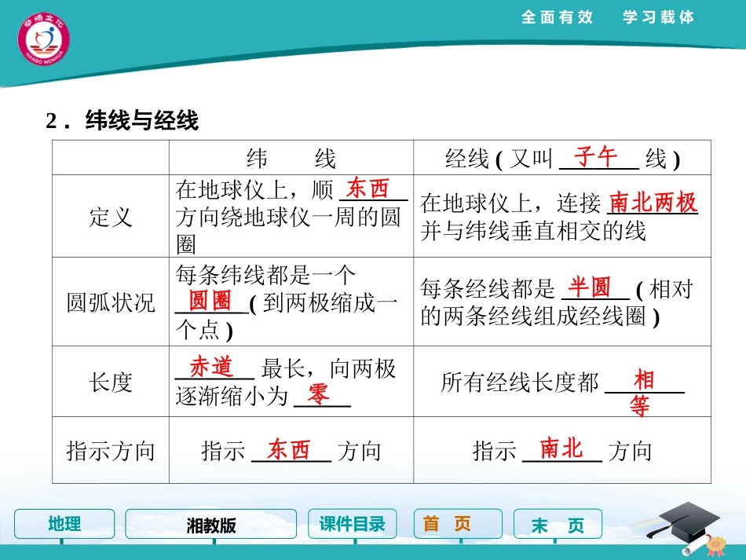Click the row label 定义
Viewport: 746px width, 560px height.
point(111,217)
